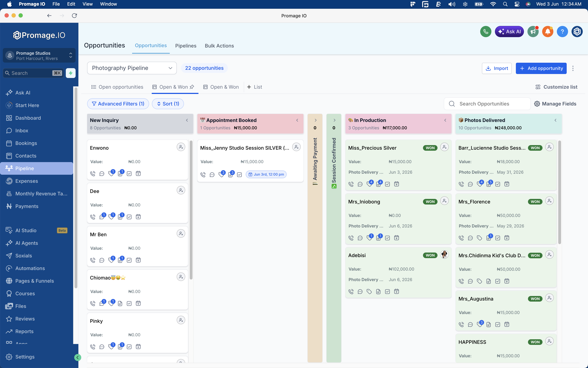Image resolution: width=588 pixels, height=368 pixels.
Task: Open notes icon on Mrs_Augustina card
Action: pos(489,324)
